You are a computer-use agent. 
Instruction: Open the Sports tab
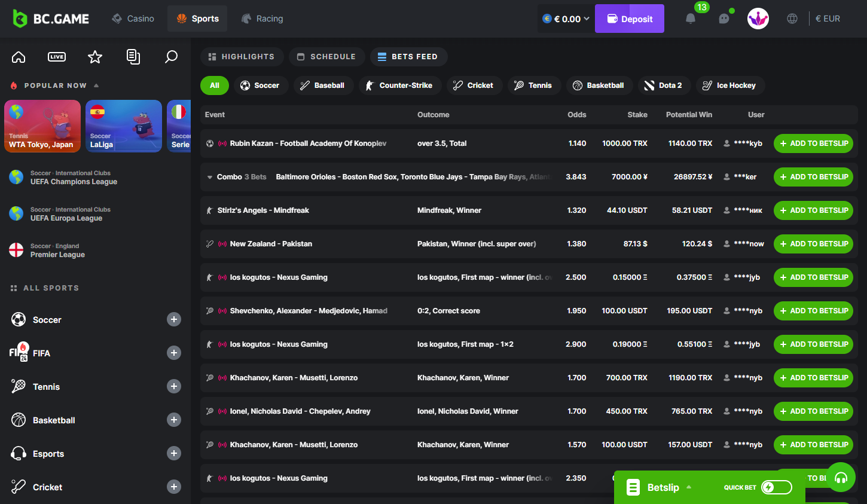coord(197,19)
